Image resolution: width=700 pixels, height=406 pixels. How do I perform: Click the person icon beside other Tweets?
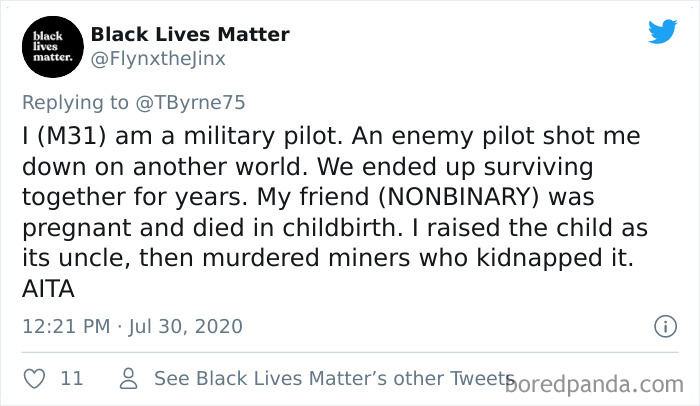pos(128,379)
